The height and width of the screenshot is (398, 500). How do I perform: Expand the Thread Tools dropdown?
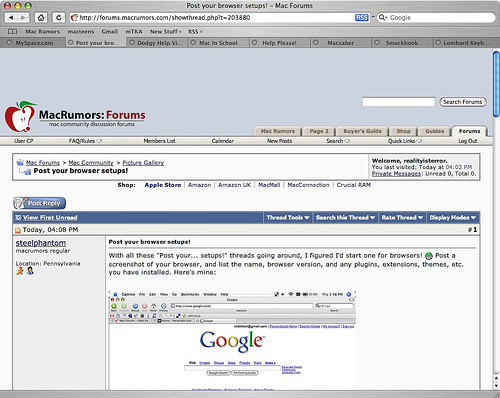click(288, 218)
